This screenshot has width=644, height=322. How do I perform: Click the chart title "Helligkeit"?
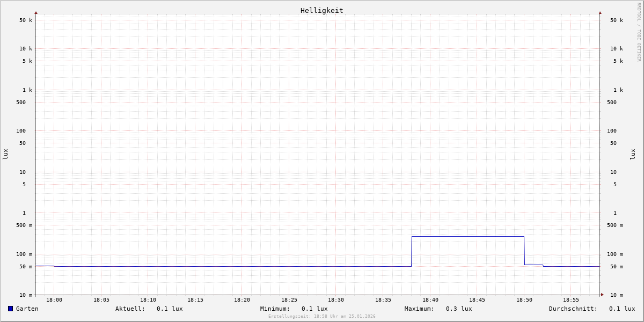pyautogui.click(x=322, y=10)
